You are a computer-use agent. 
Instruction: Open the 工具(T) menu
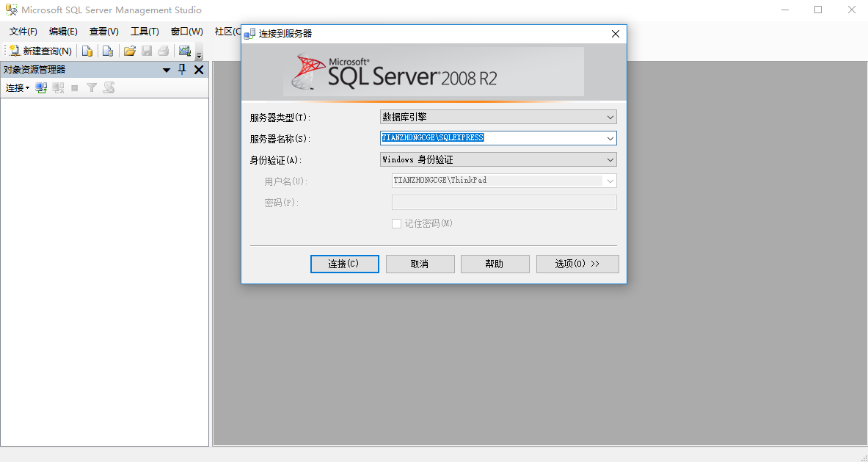coord(145,32)
